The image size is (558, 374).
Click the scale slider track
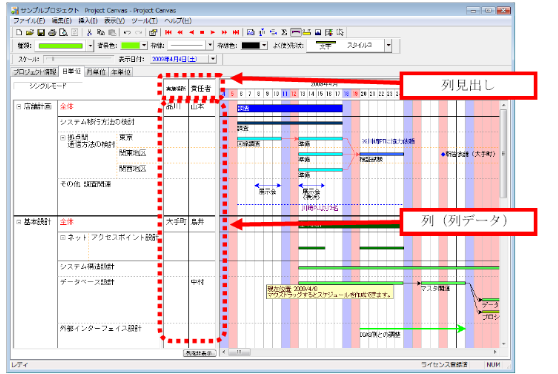[x=78, y=59]
